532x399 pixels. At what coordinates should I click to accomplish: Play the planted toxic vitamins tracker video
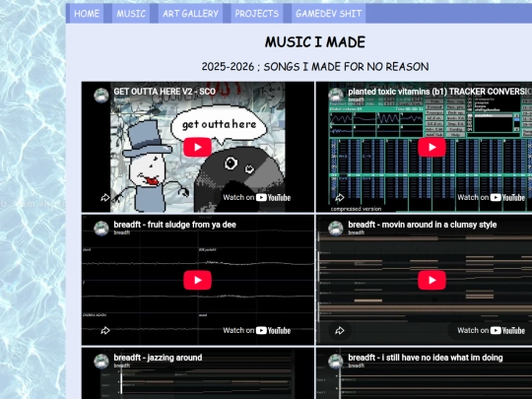pyautogui.click(x=432, y=147)
